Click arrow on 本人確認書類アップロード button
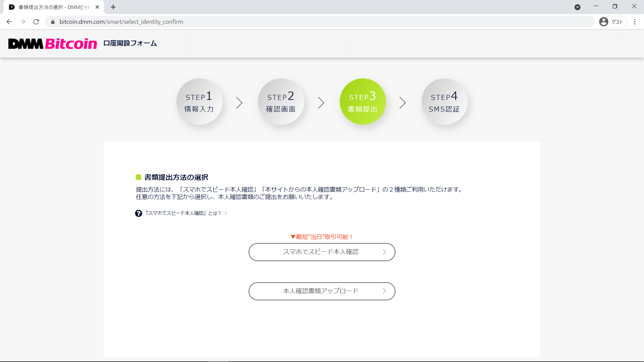Image resolution: width=644 pixels, height=362 pixels. pyautogui.click(x=384, y=291)
